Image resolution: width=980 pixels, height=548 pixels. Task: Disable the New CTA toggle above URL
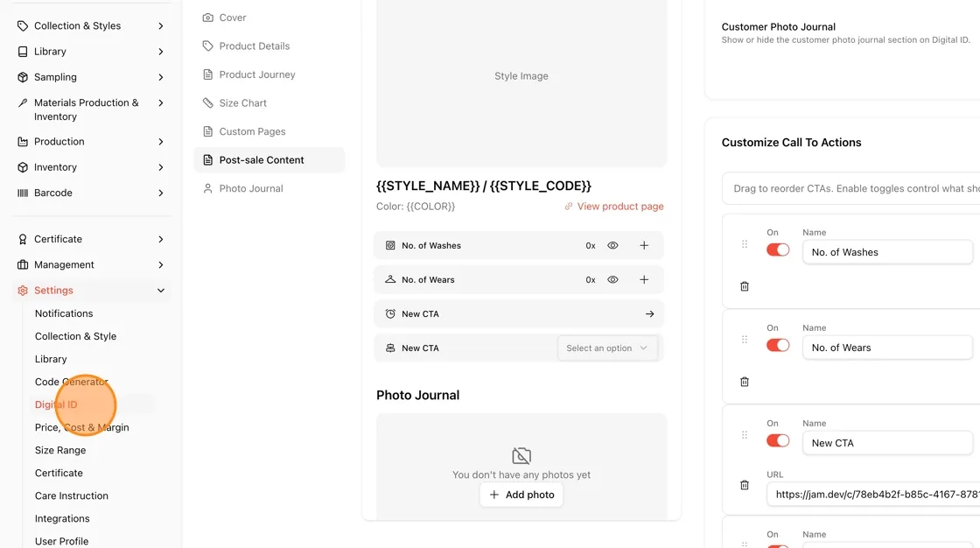778,441
